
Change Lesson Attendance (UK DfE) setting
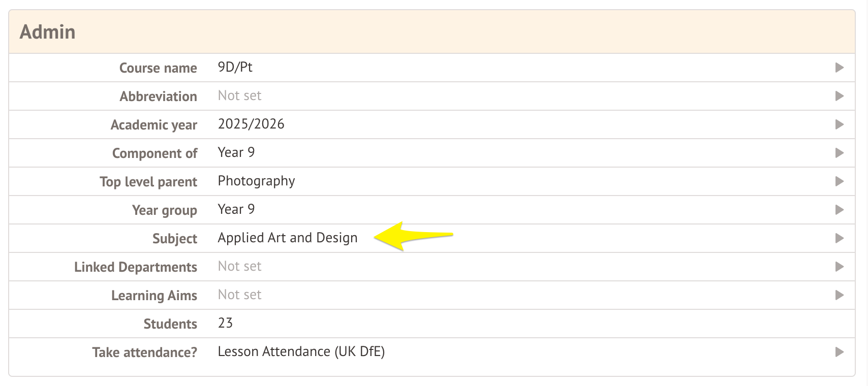[301, 352]
